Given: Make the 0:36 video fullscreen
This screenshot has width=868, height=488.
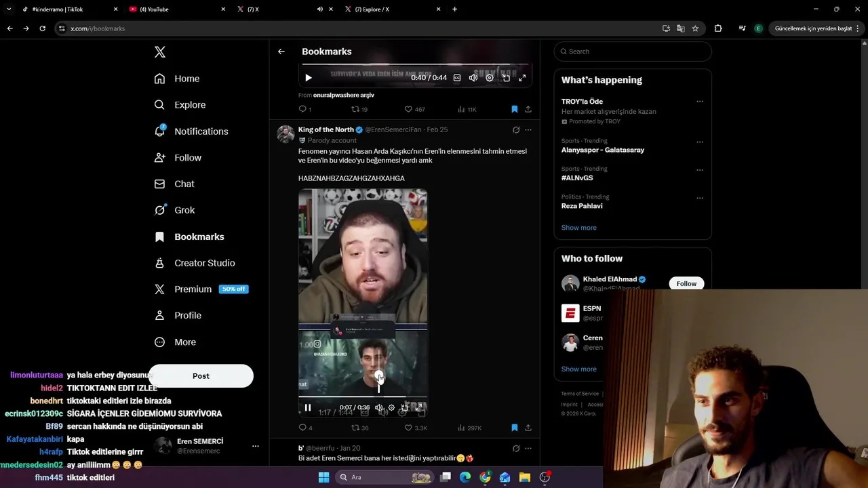Looking at the screenshot, I should click(418, 407).
